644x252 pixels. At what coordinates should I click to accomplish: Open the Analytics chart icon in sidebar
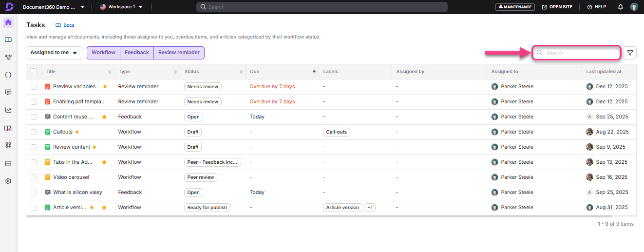click(x=8, y=110)
